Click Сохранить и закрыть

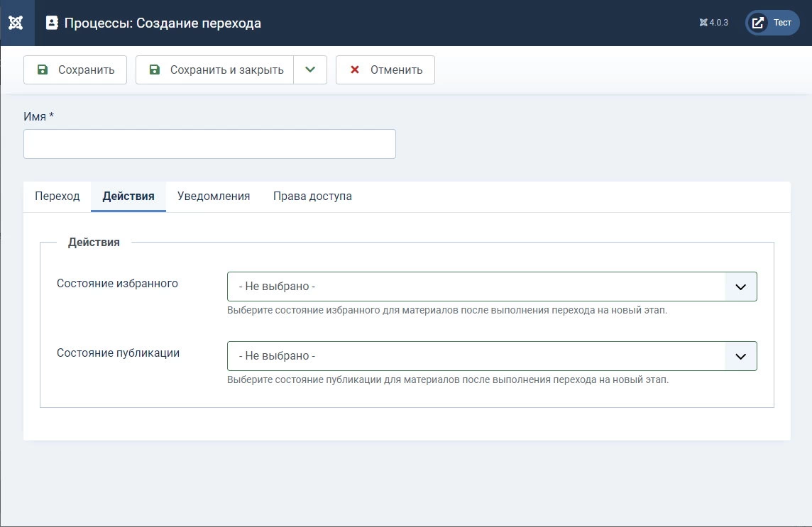215,70
